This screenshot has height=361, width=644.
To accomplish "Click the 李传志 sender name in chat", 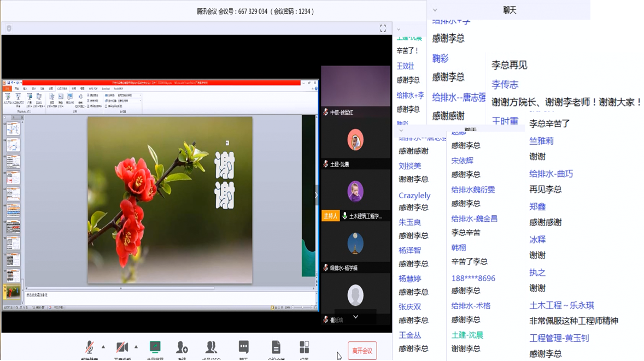I will coord(505,85).
